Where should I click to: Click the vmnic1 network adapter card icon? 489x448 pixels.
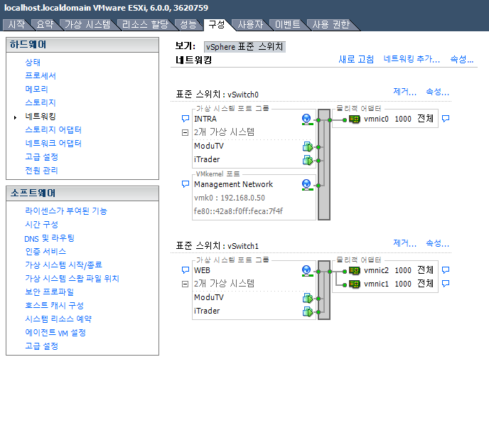pyautogui.click(x=354, y=284)
